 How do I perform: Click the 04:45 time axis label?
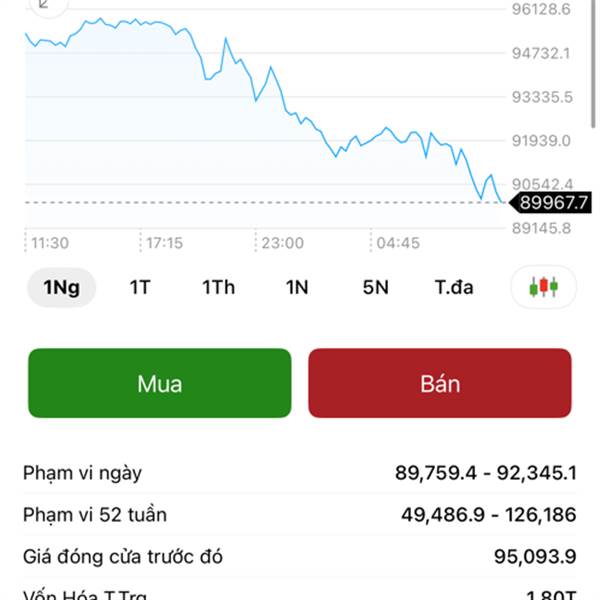398,243
